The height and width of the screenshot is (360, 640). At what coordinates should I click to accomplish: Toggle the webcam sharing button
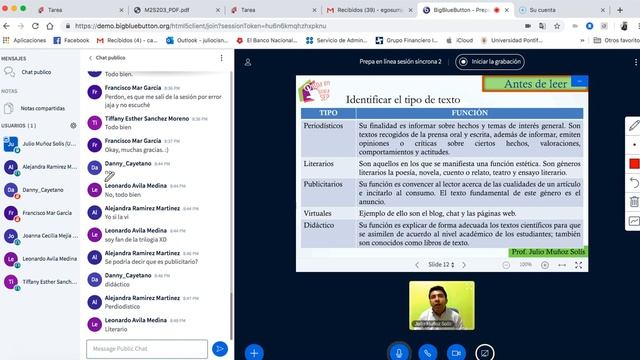tap(456, 352)
